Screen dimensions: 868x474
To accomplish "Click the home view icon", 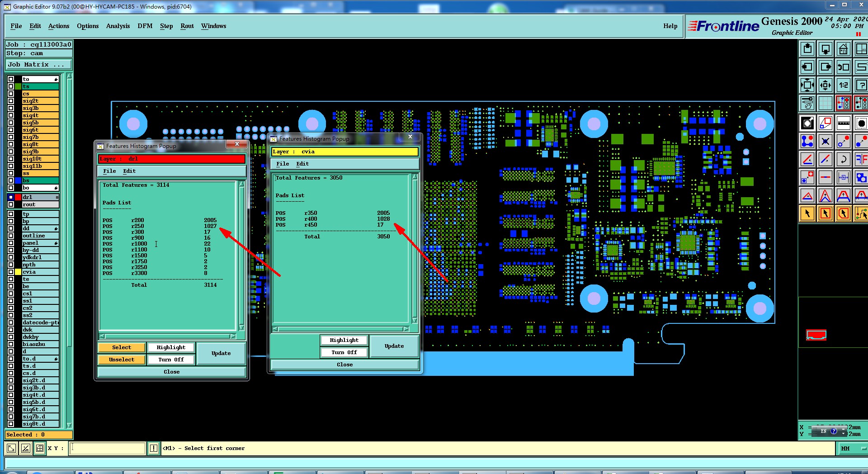I will coord(844,49).
